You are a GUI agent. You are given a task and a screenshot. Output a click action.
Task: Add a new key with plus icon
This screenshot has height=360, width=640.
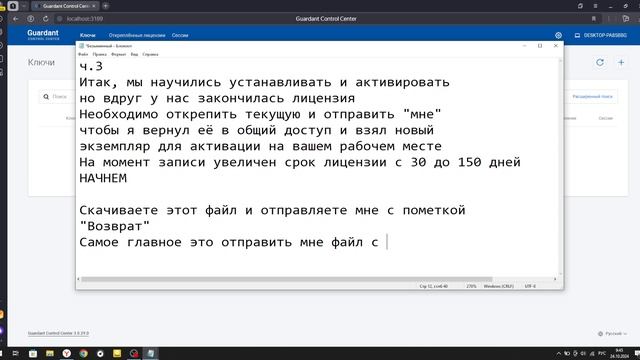(621, 62)
